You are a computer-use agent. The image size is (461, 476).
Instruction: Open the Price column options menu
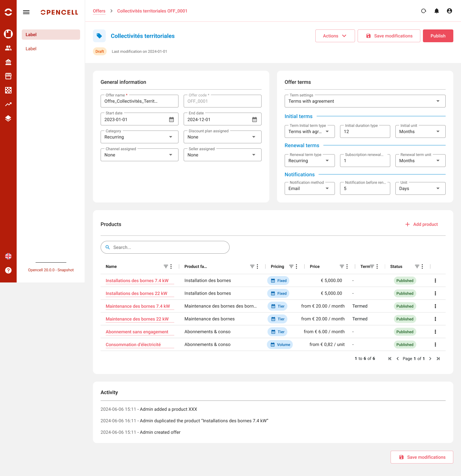click(x=347, y=266)
